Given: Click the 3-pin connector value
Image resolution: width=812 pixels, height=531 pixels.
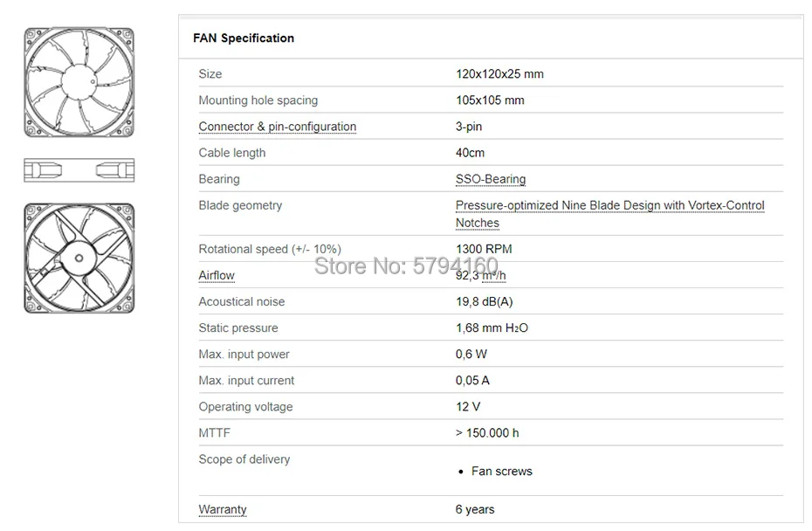Looking at the screenshot, I should coord(469,127).
